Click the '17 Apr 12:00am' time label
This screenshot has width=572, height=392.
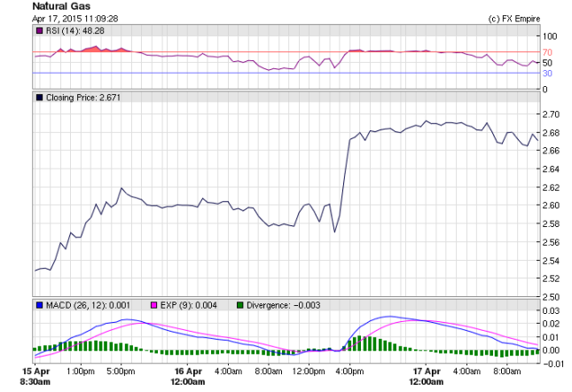(426, 376)
